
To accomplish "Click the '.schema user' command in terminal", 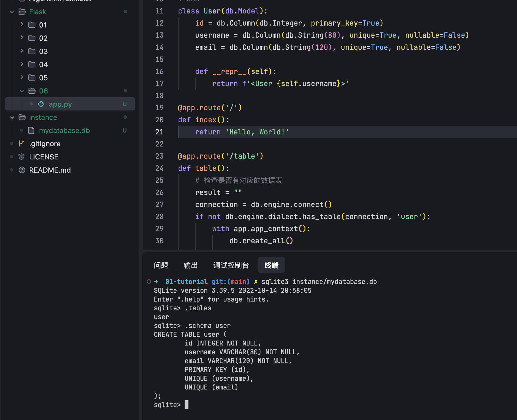I will [208, 326].
